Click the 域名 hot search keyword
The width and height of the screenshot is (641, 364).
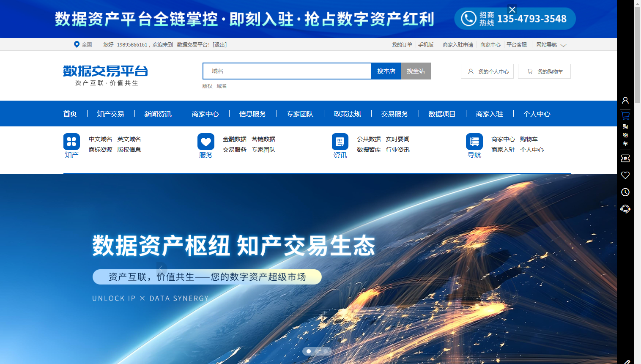[x=222, y=86]
